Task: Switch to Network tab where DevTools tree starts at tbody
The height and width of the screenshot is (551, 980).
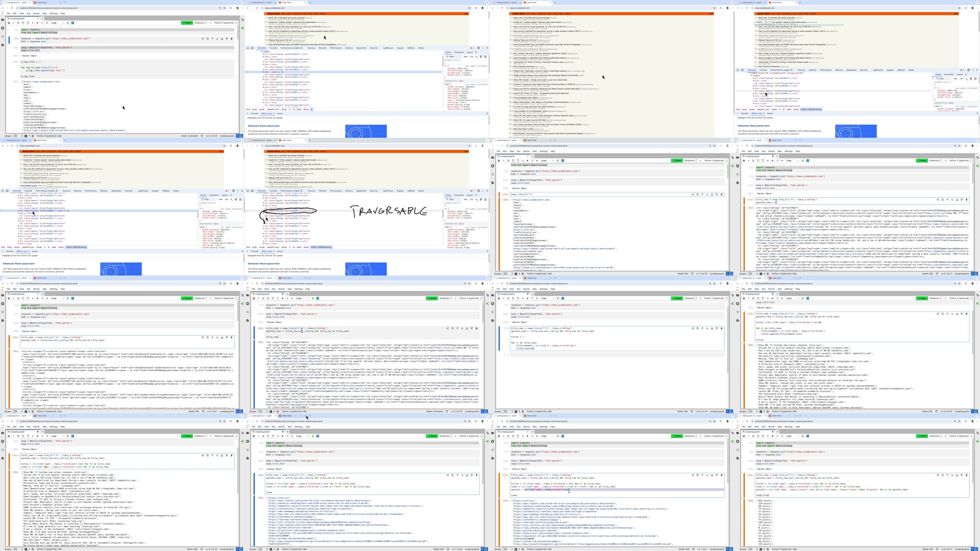Action: click(x=322, y=48)
